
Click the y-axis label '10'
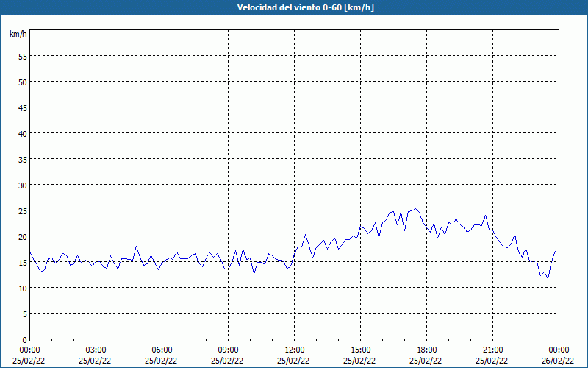[x=23, y=289]
